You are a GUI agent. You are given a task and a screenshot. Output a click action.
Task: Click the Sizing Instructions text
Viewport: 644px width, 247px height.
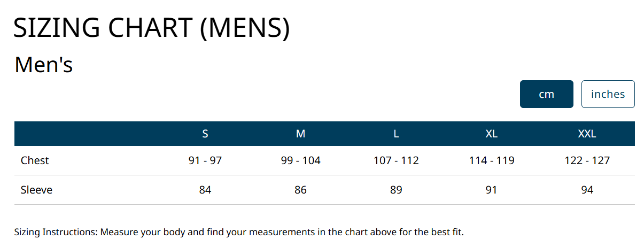coord(239,233)
